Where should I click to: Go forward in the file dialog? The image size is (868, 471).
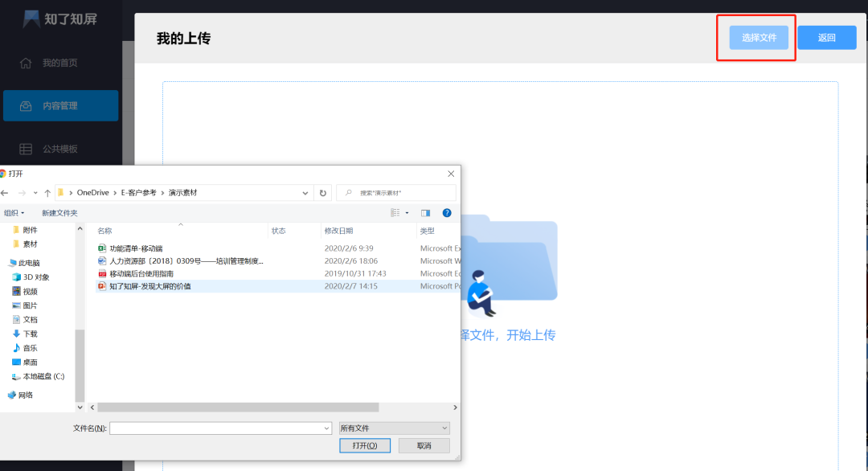point(22,193)
